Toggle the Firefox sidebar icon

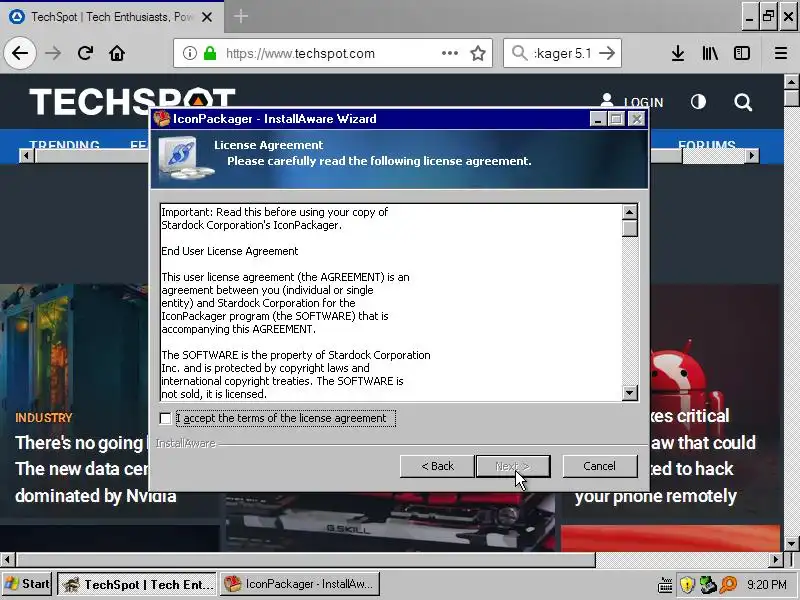(742, 53)
